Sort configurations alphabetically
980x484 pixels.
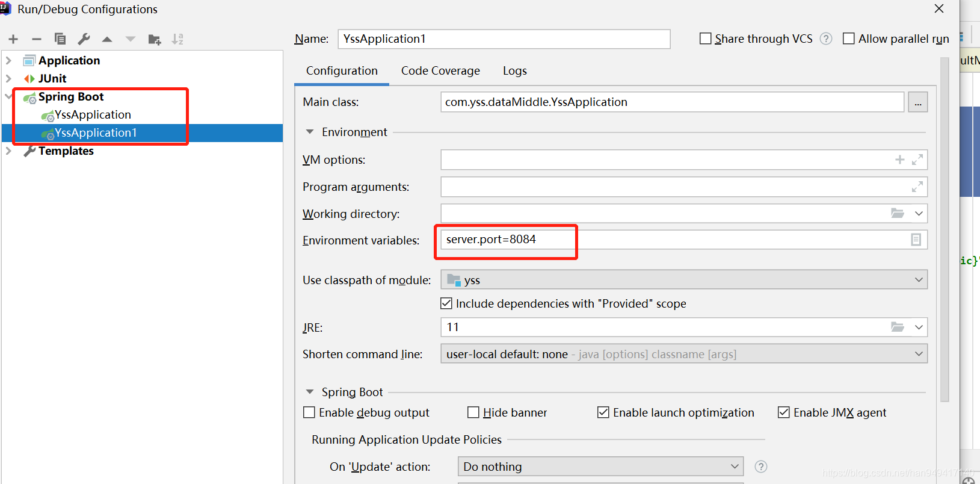(177, 39)
